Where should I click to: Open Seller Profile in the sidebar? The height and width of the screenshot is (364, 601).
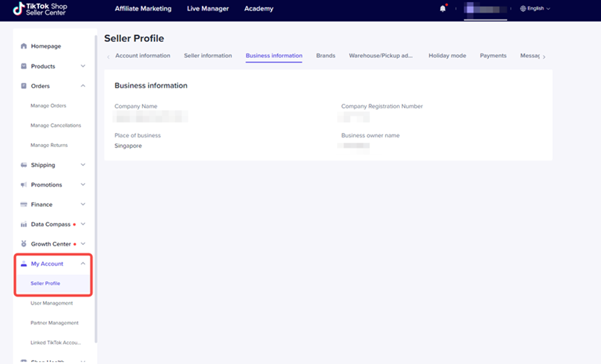pos(45,283)
